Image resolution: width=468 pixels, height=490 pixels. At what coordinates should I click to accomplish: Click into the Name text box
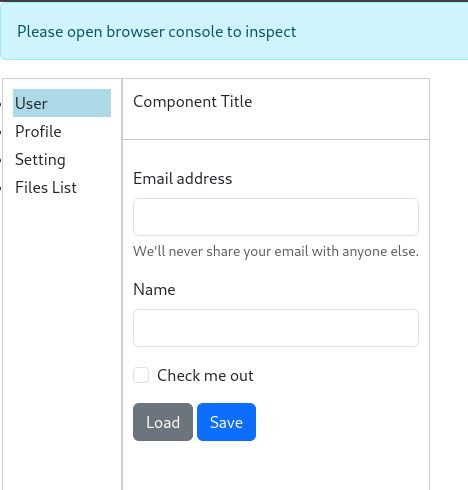(276, 328)
